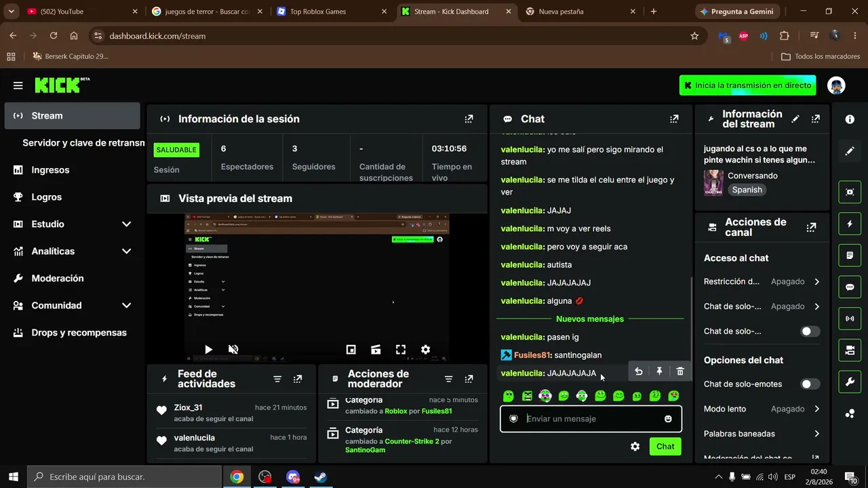Click the document note icon in right rail
The width and height of the screenshot is (868, 488).
(x=850, y=256)
